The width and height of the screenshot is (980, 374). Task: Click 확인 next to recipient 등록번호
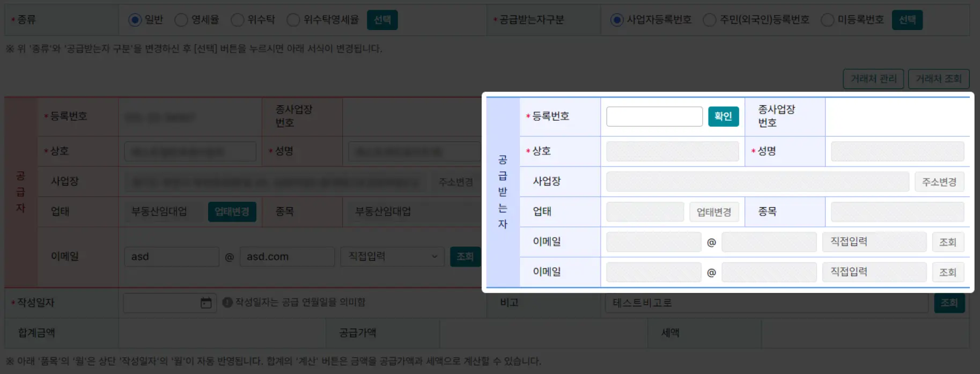tap(723, 116)
